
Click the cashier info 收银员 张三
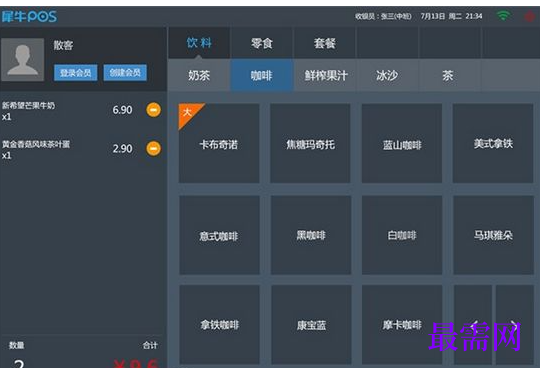[383, 16]
